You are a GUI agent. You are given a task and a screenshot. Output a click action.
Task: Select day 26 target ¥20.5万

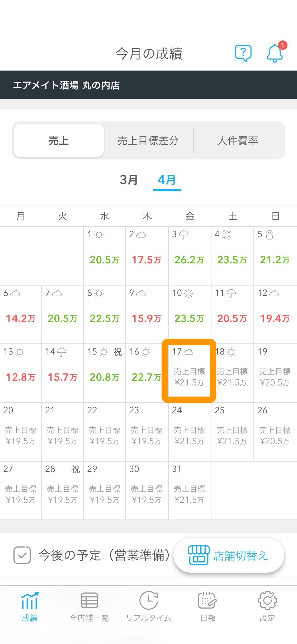[275, 436]
